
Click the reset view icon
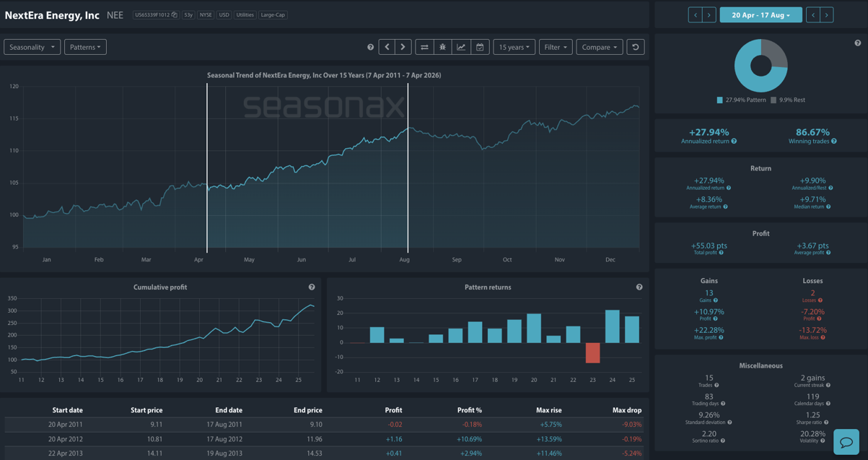(634, 46)
